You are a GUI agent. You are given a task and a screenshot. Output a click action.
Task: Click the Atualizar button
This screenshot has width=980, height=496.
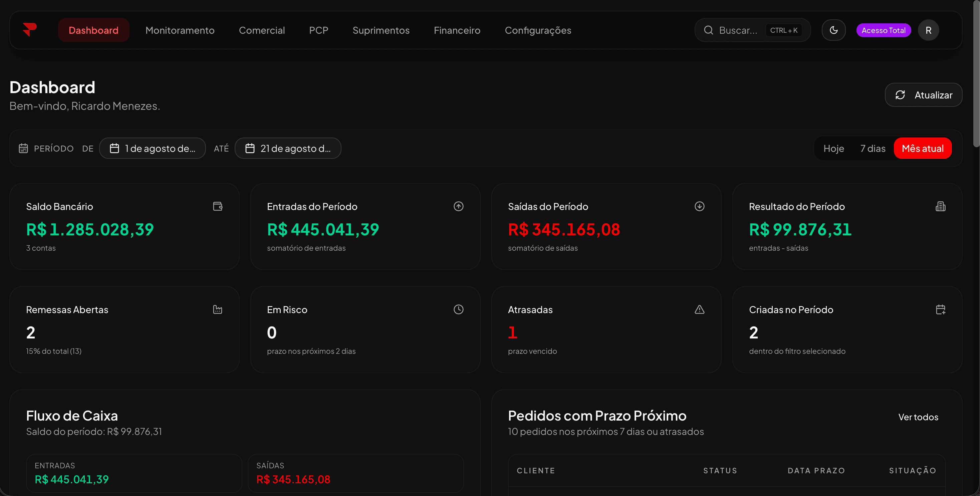click(923, 95)
